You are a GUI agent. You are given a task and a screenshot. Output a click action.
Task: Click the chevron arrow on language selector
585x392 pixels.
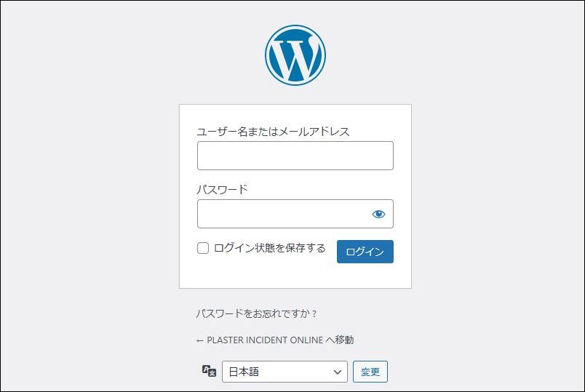(x=338, y=372)
